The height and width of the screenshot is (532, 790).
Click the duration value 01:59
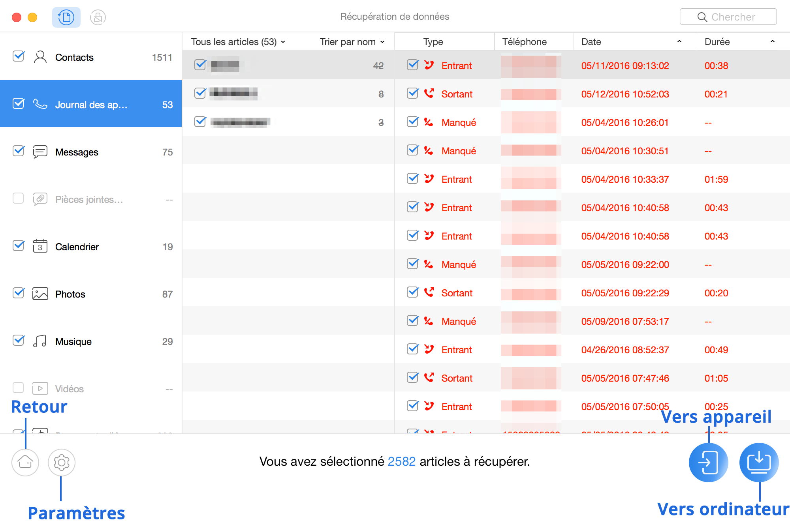(x=716, y=180)
